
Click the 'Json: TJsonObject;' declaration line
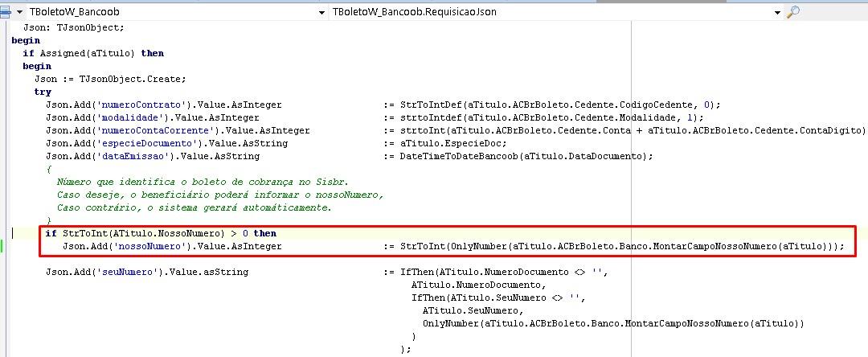coord(74,27)
